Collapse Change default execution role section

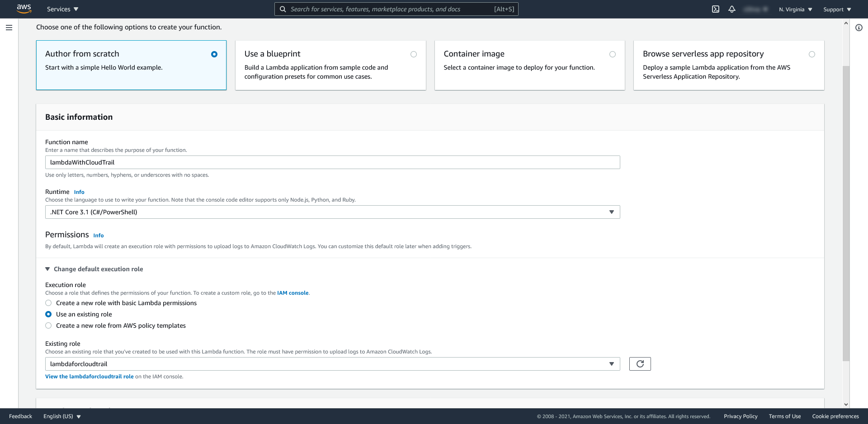pyautogui.click(x=94, y=269)
